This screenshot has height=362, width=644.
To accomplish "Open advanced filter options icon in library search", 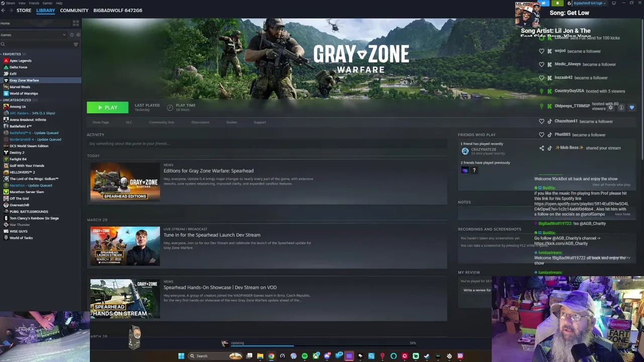I will [x=76, y=44].
